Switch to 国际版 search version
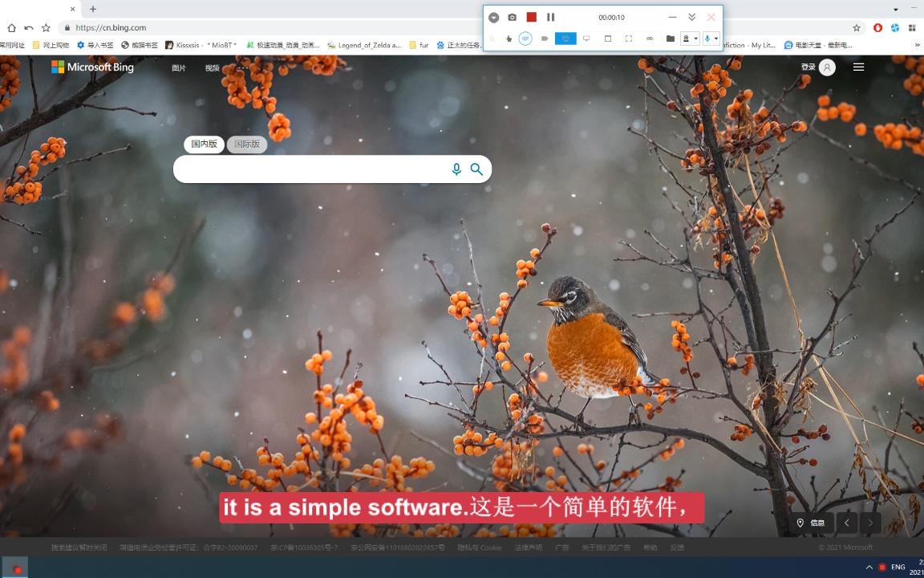924x578 pixels. 247,144
